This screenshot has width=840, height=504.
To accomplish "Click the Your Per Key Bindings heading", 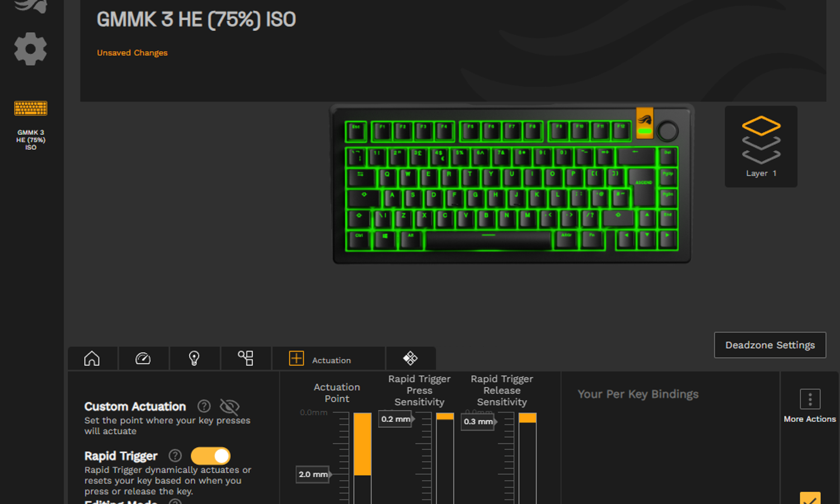I will pos(638,394).
